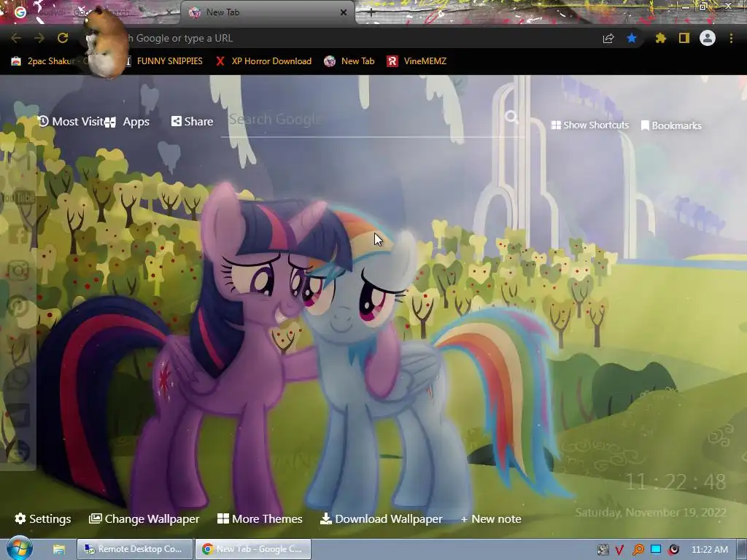The width and height of the screenshot is (747, 560).
Task: Toggle the blue bookmark star
Action: pyautogui.click(x=632, y=38)
